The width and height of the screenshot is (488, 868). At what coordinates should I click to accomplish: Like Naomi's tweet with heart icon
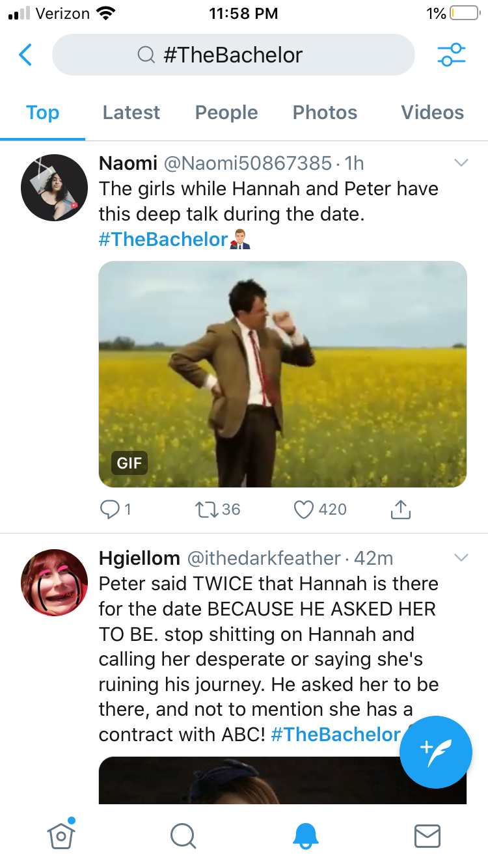tap(304, 509)
